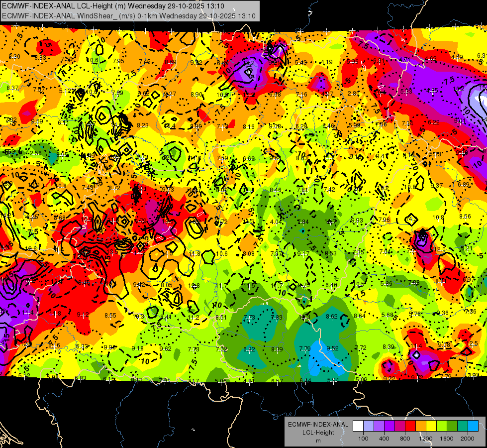Click the legend tick label "100"
The image size is (487, 448).
pos(363,439)
